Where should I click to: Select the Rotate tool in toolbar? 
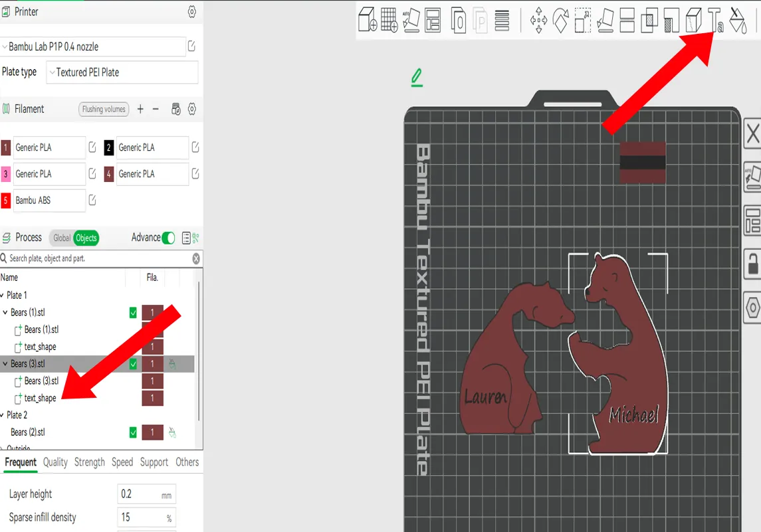(x=560, y=21)
